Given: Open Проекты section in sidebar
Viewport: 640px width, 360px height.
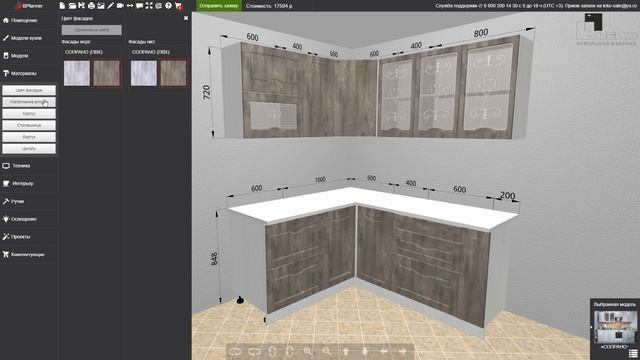Looking at the screenshot, I should point(29,237).
